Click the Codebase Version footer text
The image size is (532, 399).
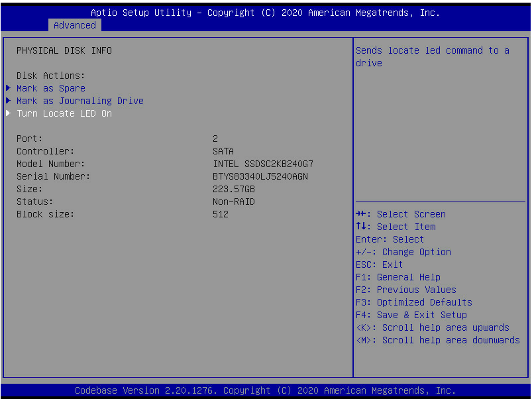pos(265,390)
